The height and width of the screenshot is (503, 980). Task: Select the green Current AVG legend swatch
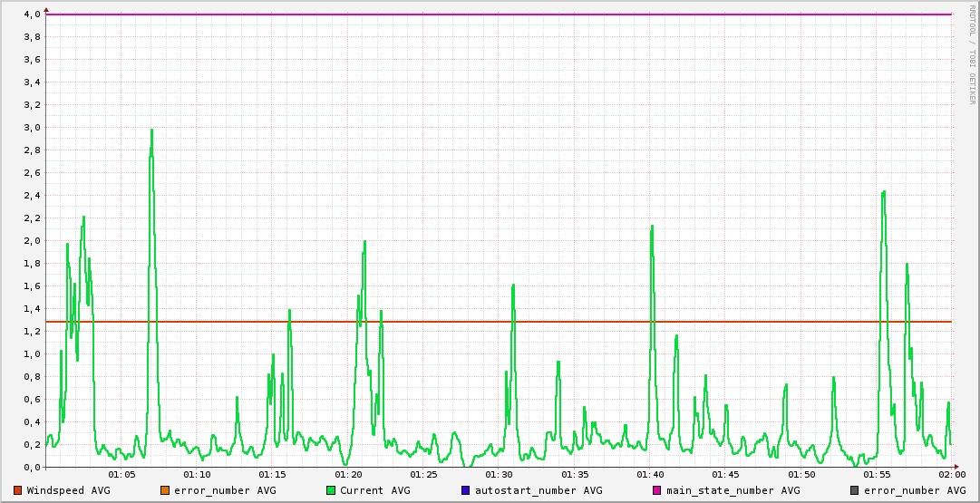tap(331, 490)
